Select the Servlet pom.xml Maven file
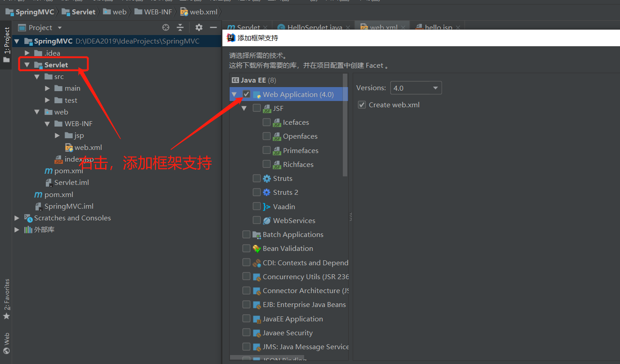 (x=63, y=171)
